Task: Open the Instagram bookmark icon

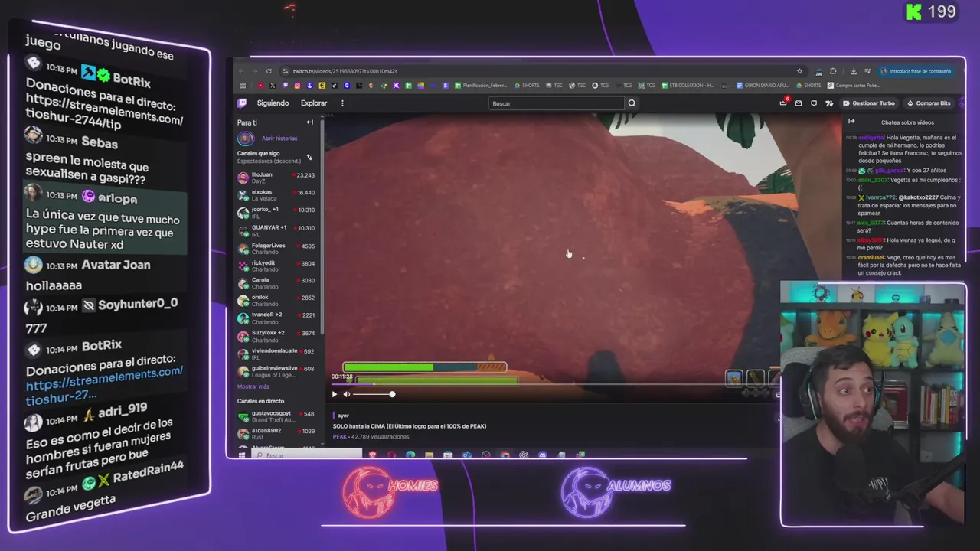Action: pyautogui.click(x=297, y=86)
